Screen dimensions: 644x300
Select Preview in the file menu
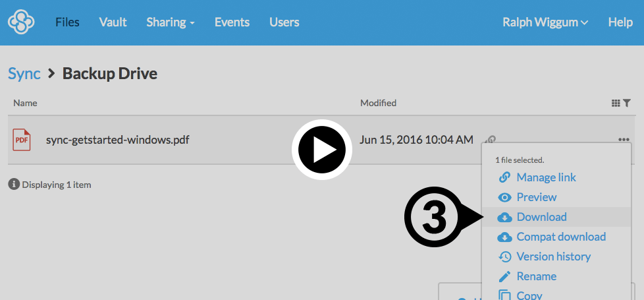pos(536,197)
